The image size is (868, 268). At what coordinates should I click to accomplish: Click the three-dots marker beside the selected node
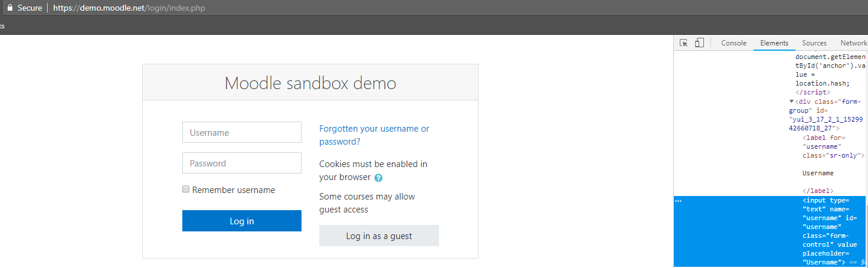[678, 201]
